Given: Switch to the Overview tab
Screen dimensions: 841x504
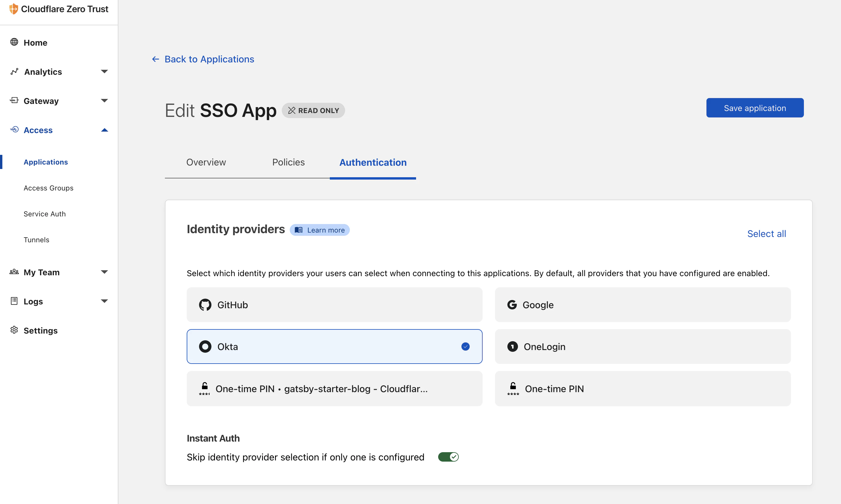Looking at the screenshot, I should click(206, 162).
